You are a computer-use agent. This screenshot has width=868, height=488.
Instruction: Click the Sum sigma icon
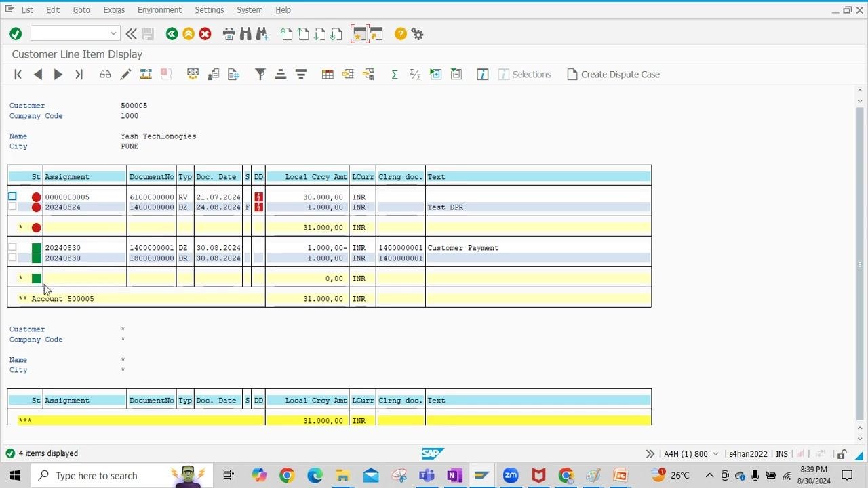point(394,75)
